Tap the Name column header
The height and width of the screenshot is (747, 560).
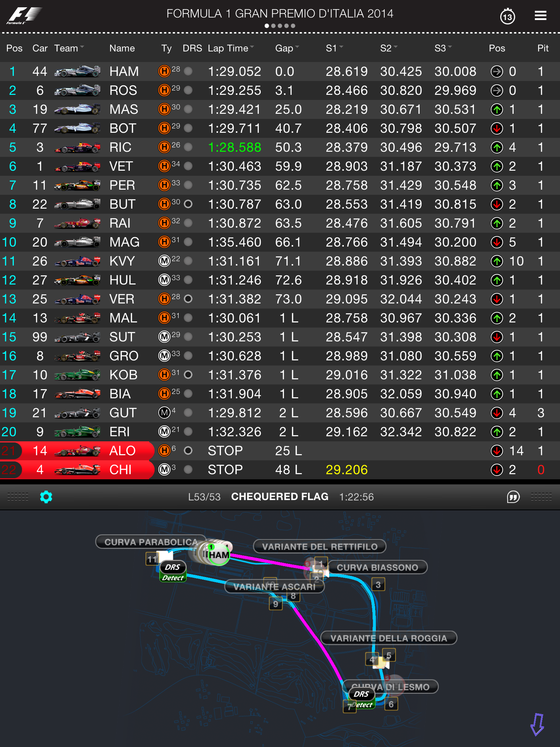(122, 48)
